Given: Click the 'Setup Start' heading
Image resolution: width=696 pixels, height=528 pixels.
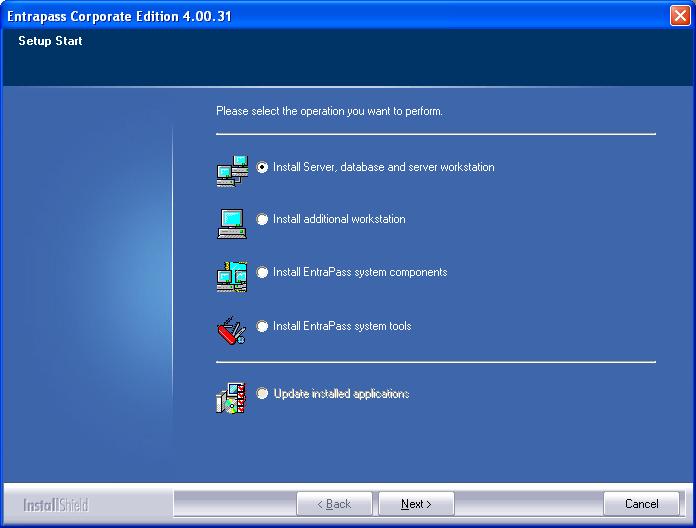Looking at the screenshot, I should 50,41.
